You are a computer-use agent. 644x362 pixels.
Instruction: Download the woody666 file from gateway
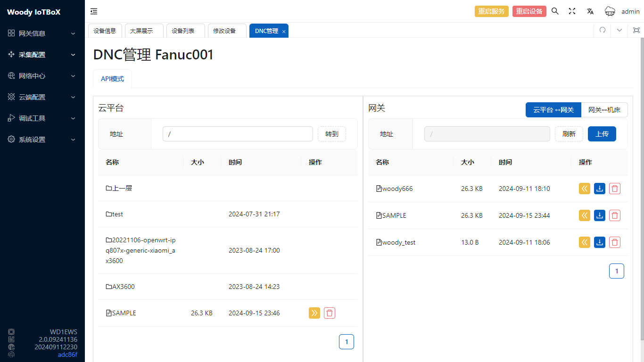pos(599,189)
